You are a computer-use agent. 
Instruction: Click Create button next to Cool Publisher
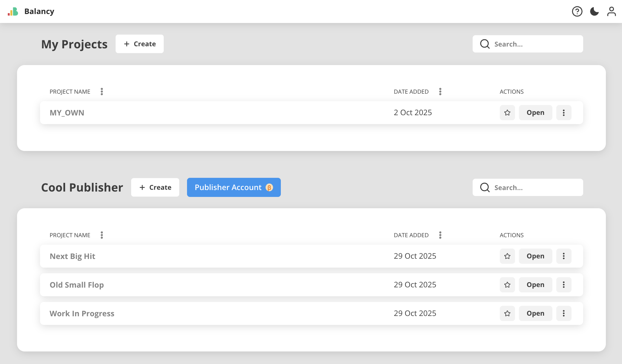click(155, 187)
